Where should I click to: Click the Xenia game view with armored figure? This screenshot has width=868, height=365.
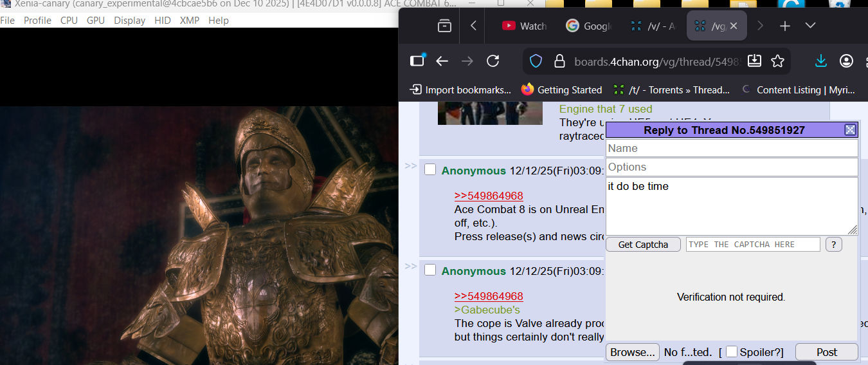[x=199, y=235]
